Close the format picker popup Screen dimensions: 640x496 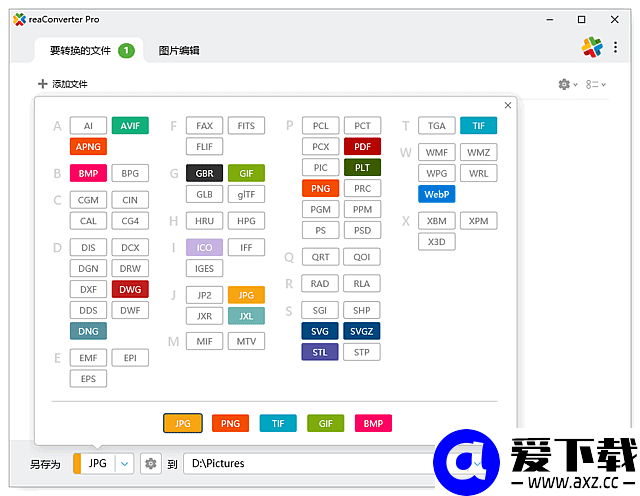(x=508, y=105)
